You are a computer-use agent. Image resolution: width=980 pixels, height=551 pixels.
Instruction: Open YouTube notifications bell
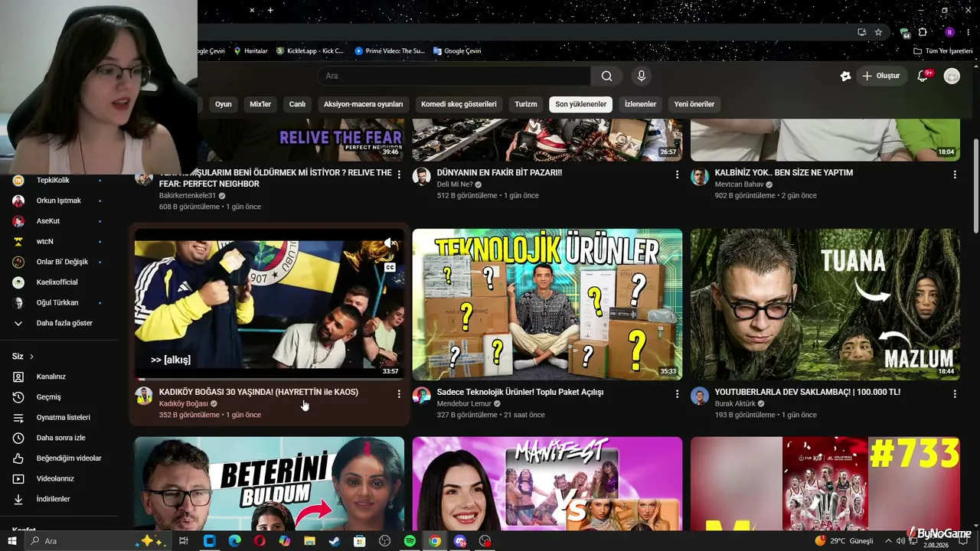[923, 76]
